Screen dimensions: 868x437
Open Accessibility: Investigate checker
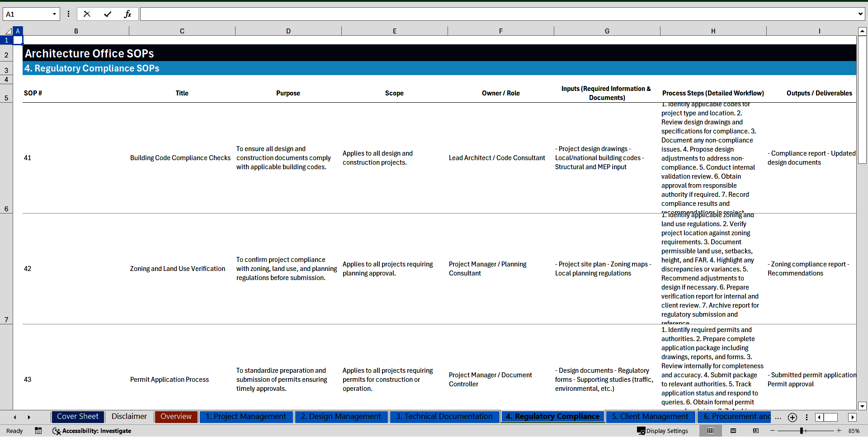tap(92, 431)
